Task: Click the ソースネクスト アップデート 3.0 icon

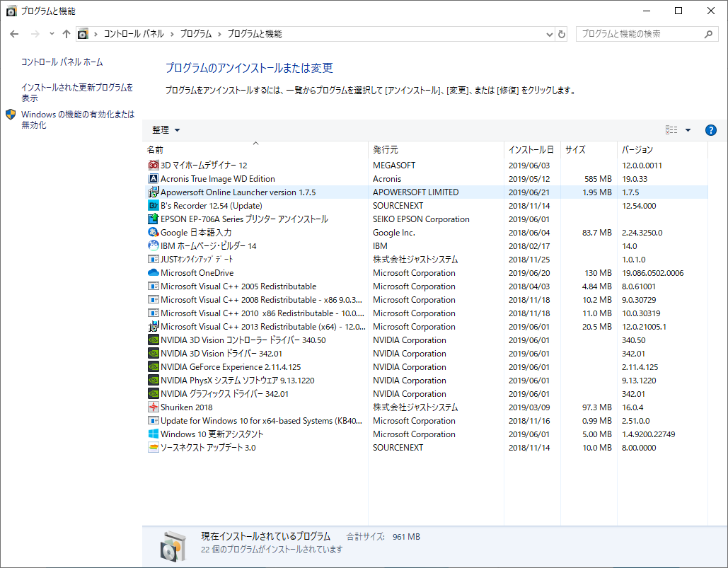Action: point(154,448)
